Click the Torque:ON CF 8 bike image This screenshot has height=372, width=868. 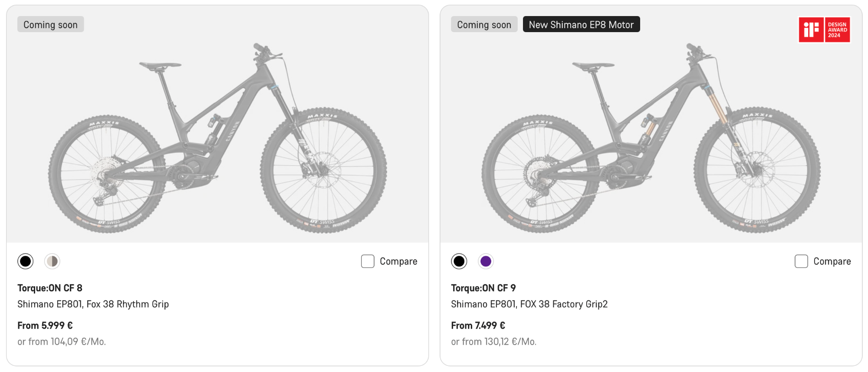pos(217,139)
